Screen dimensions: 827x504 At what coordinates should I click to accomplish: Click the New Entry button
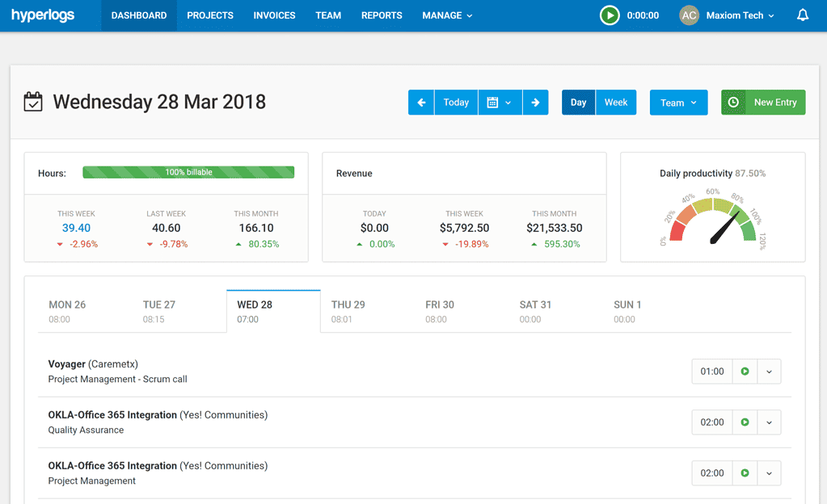pos(763,103)
